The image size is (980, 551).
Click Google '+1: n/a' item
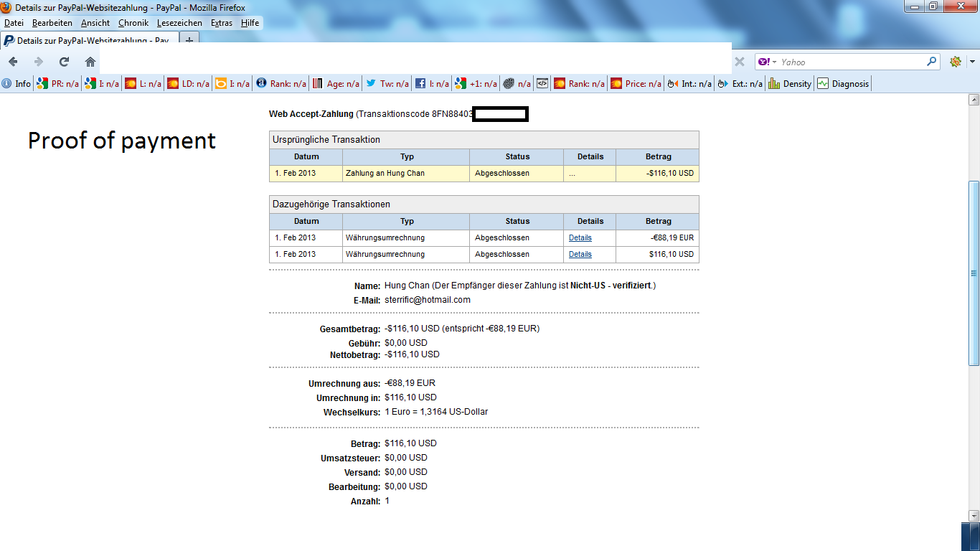click(476, 84)
